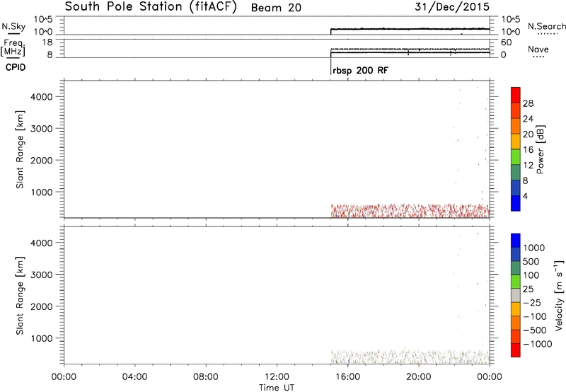The image size is (566, 392).
Task: Click the N.Sky legend label
Action: click(x=13, y=26)
